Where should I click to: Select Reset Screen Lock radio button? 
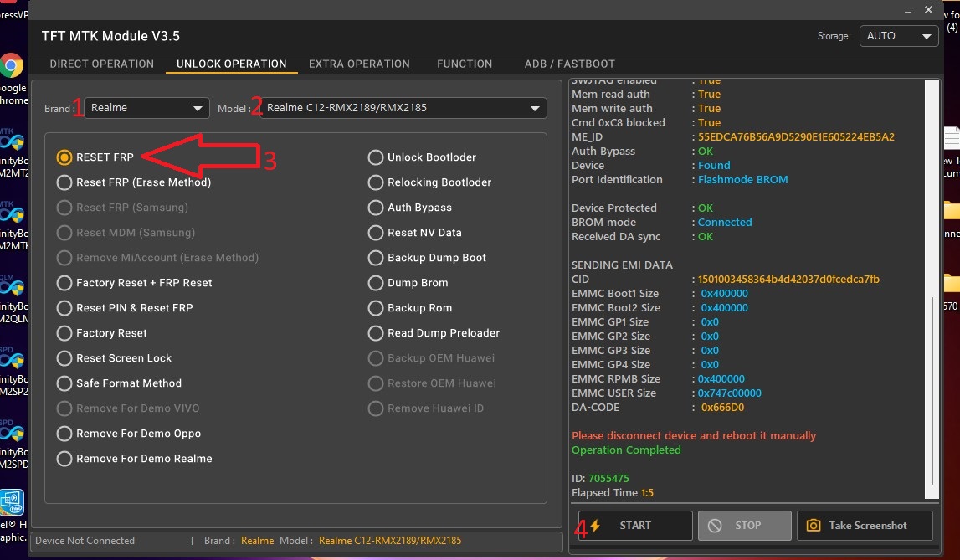point(64,358)
